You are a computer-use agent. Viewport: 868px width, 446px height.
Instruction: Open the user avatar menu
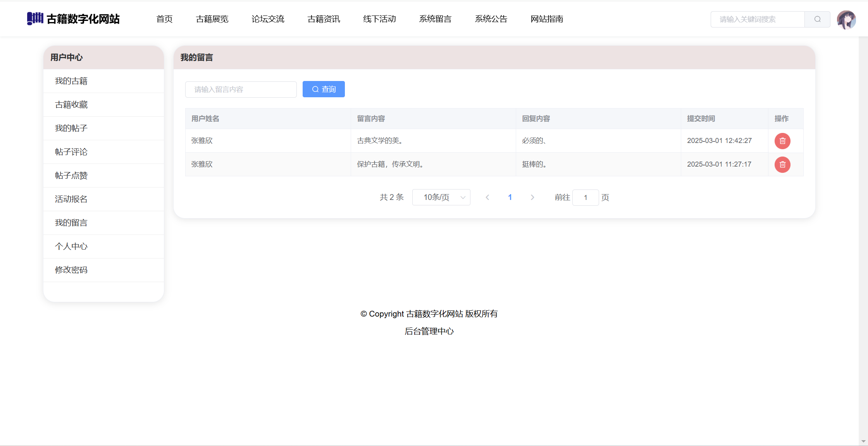(x=846, y=20)
